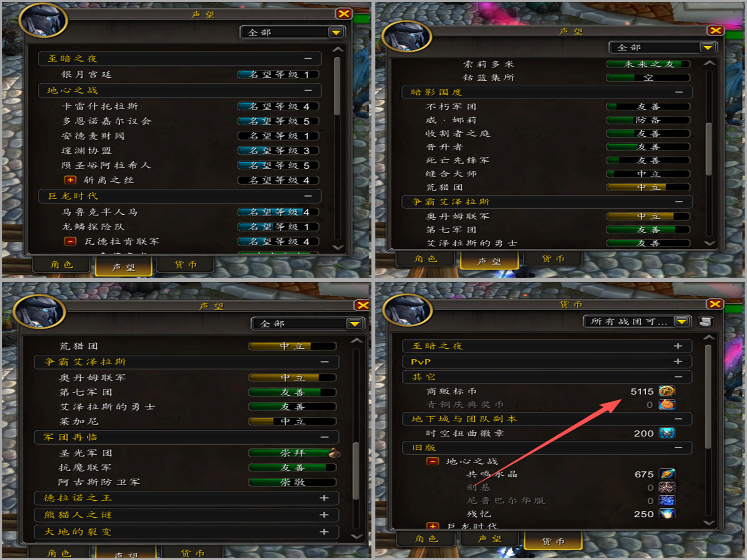Click the 时空扭曲徽章 badge icon
Image resolution: width=747 pixels, height=560 pixels.
point(667,433)
